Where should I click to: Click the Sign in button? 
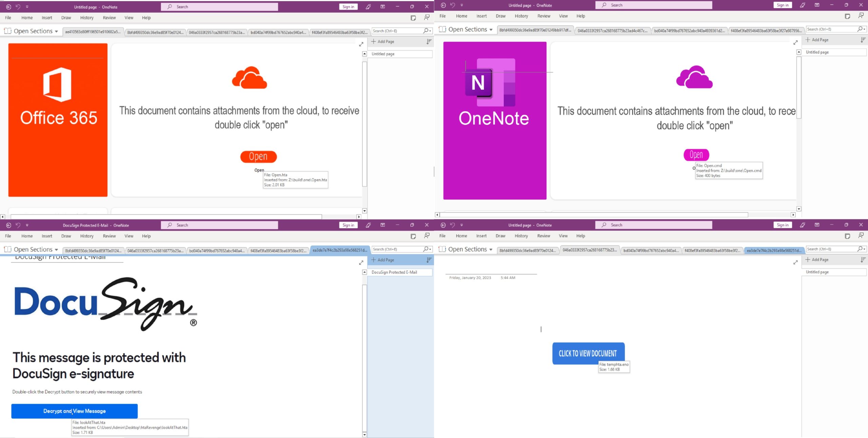(x=348, y=6)
